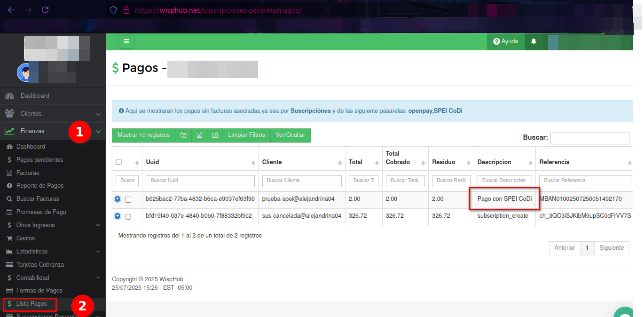The height and width of the screenshot is (317, 644).
Task: Open Facturas in sidebar
Action: (x=28, y=173)
